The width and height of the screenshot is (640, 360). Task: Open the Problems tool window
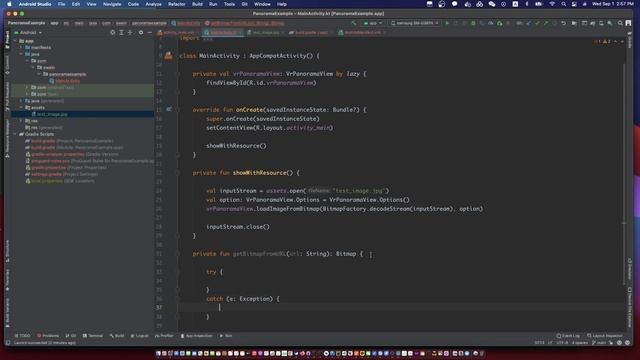point(48,336)
